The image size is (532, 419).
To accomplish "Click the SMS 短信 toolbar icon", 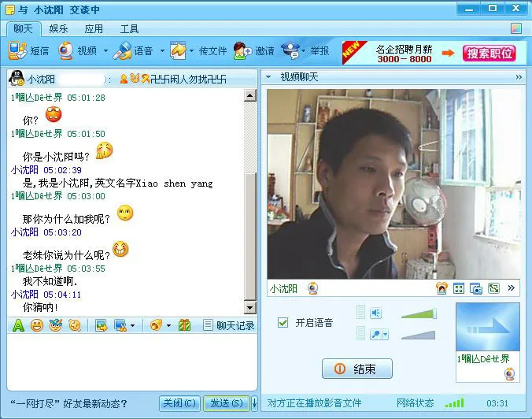I will point(17,51).
